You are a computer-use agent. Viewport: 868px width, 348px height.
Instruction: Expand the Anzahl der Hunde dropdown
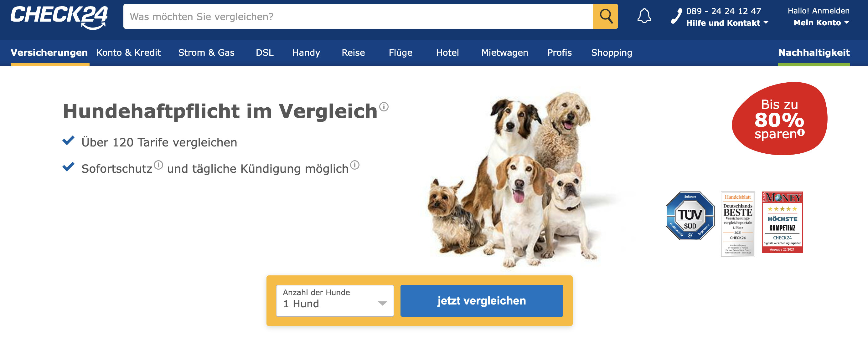pyautogui.click(x=335, y=300)
